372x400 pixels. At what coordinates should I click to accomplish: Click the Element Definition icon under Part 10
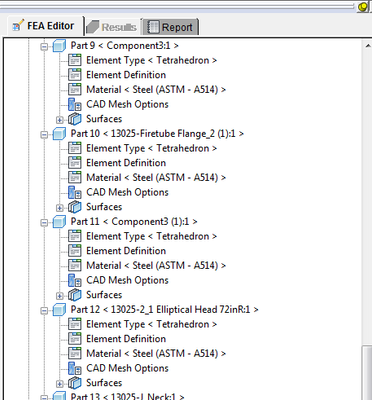[x=75, y=163]
